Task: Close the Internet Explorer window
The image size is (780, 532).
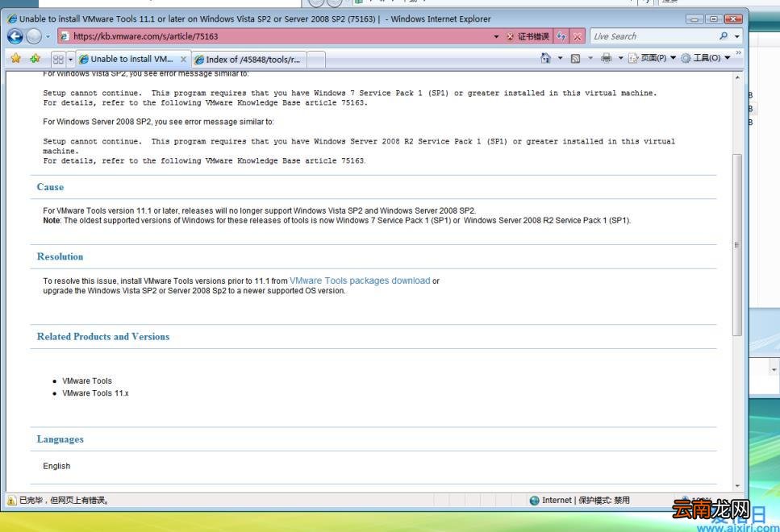Action: 733,19
